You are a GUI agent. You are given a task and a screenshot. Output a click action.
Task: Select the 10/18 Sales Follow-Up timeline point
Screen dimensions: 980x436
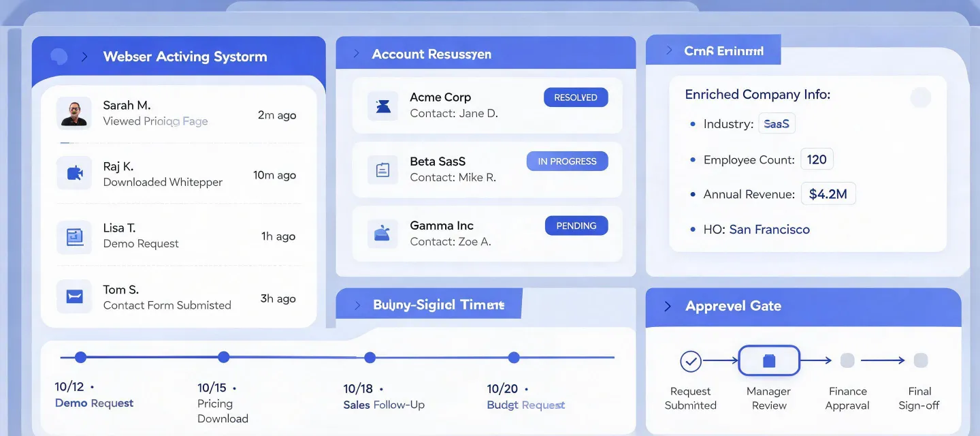370,357
